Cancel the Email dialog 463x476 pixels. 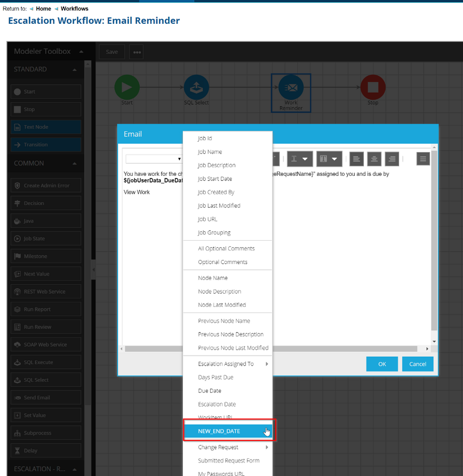click(x=417, y=364)
